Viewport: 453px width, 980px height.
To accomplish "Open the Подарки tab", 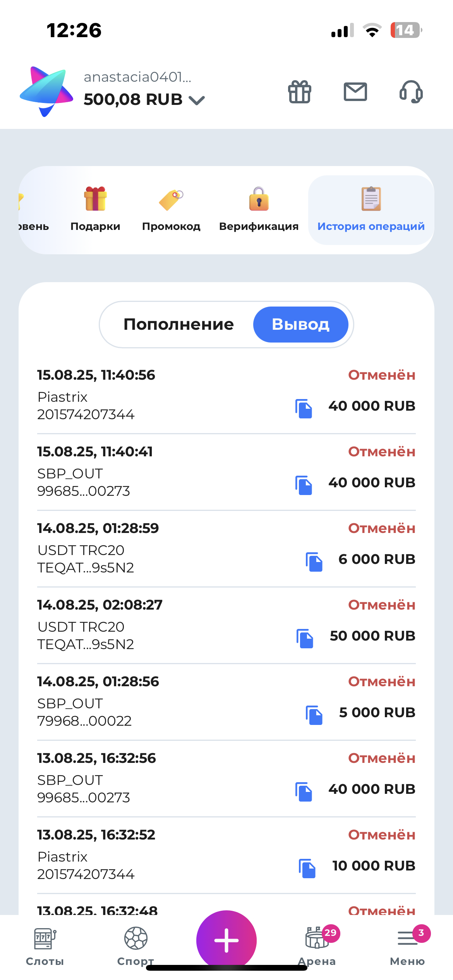I will point(95,210).
